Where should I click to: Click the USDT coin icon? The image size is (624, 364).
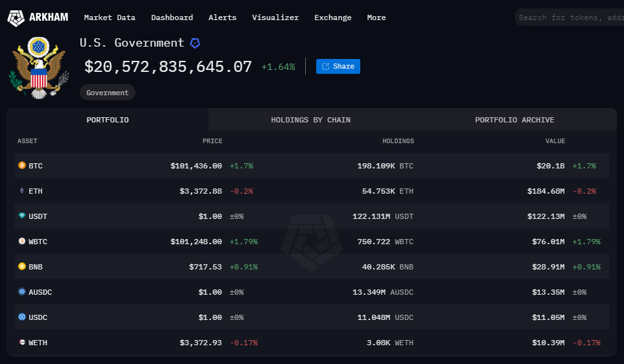21,216
